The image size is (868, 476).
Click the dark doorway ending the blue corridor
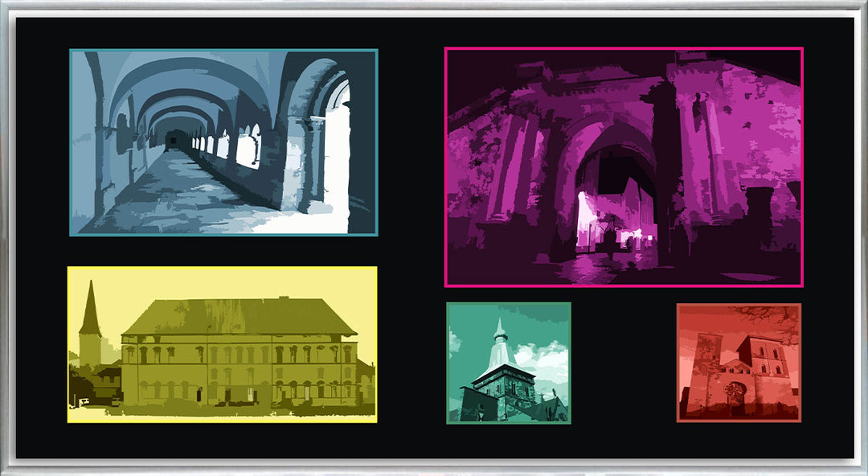pos(172,140)
